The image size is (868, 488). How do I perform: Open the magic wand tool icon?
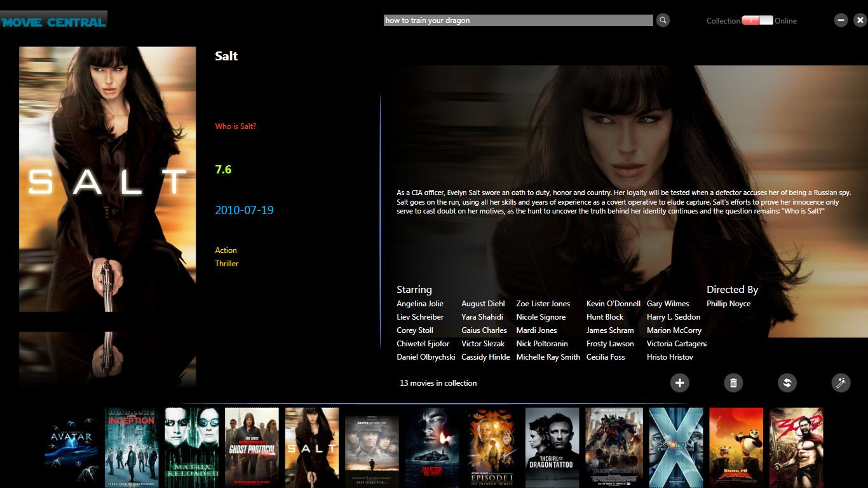click(x=841, y=383)
